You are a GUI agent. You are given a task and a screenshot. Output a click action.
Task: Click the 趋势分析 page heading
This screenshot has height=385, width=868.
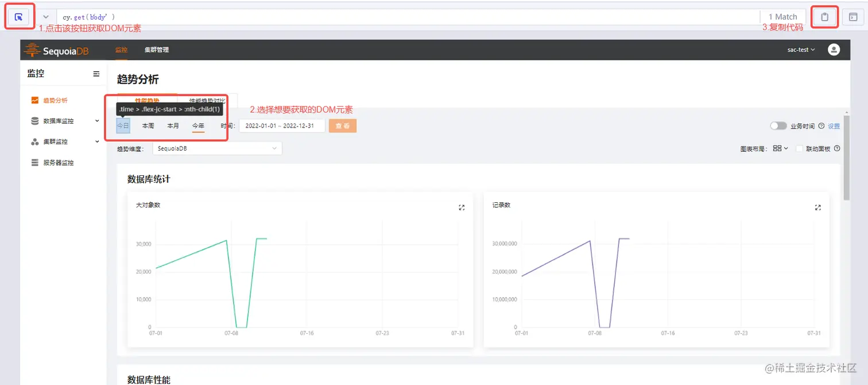coord(138,79)
